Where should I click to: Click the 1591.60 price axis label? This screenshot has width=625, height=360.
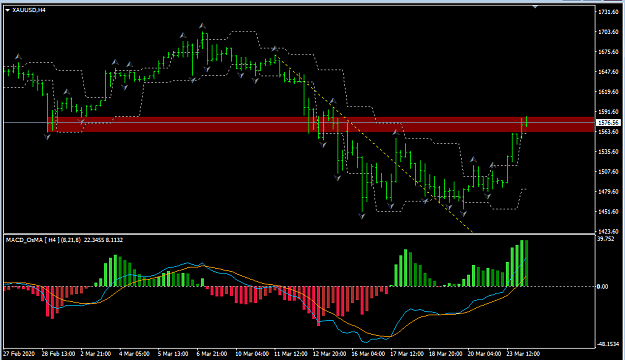[608, 112]
